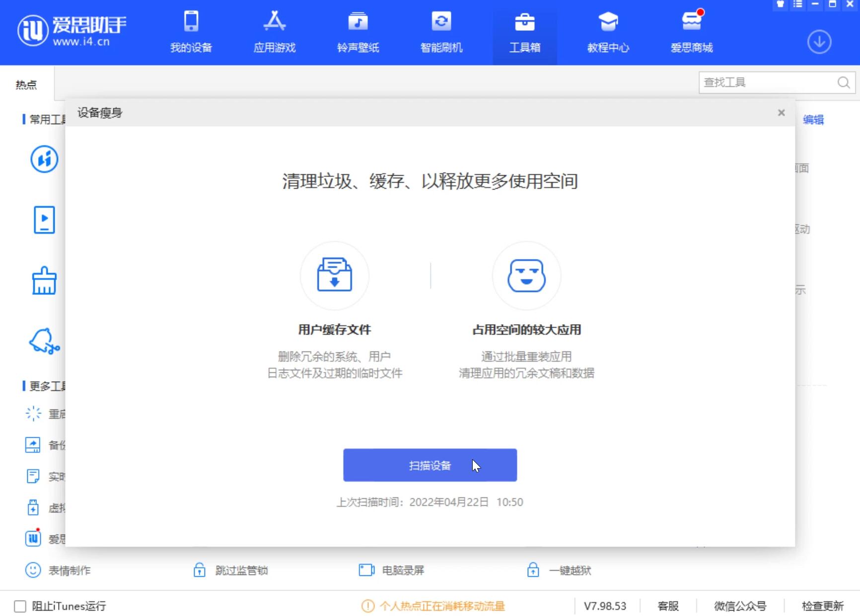This screenshot has height=616, width=860.
Task: Open 爱思商城 store tab
Action: click(692, 33)
